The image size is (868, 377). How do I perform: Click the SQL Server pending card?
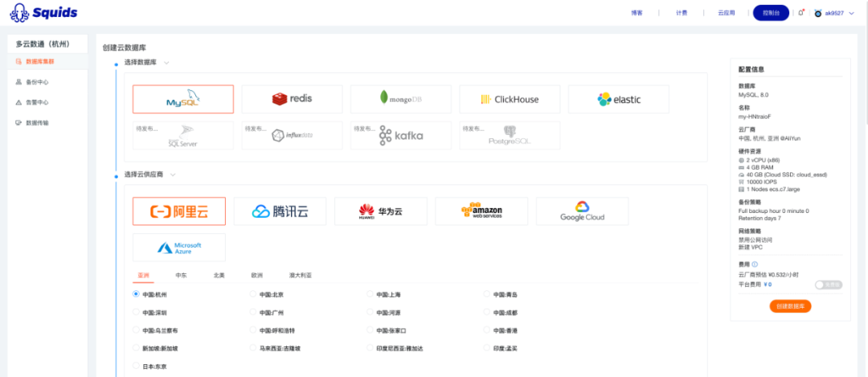[183, 136]
